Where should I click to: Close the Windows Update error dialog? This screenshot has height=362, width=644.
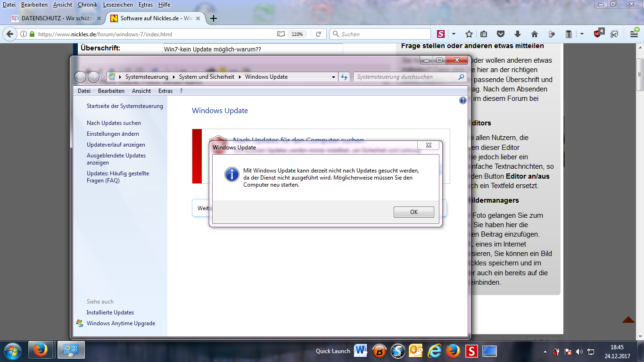tap(428, 146)
